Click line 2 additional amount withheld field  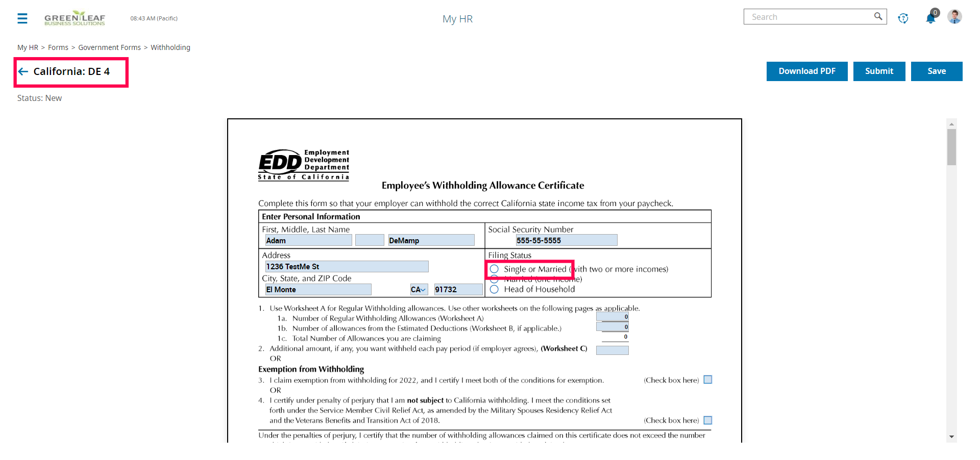point(612,350)
